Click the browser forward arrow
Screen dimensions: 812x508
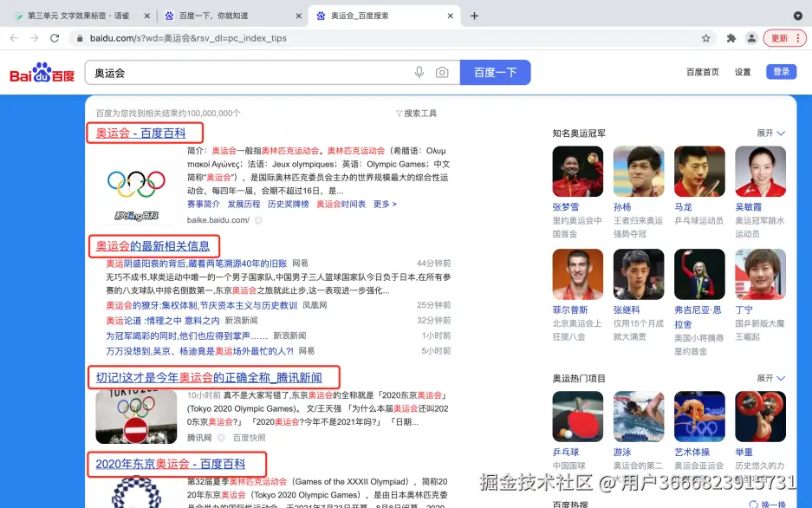tap(34, 38)
